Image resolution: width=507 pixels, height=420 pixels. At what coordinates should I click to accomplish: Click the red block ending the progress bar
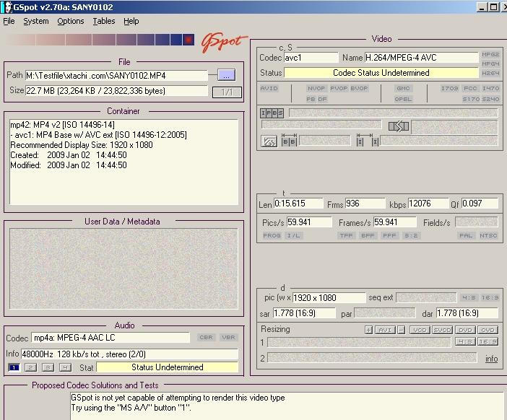pyautogui.click(x=188, y=40)
